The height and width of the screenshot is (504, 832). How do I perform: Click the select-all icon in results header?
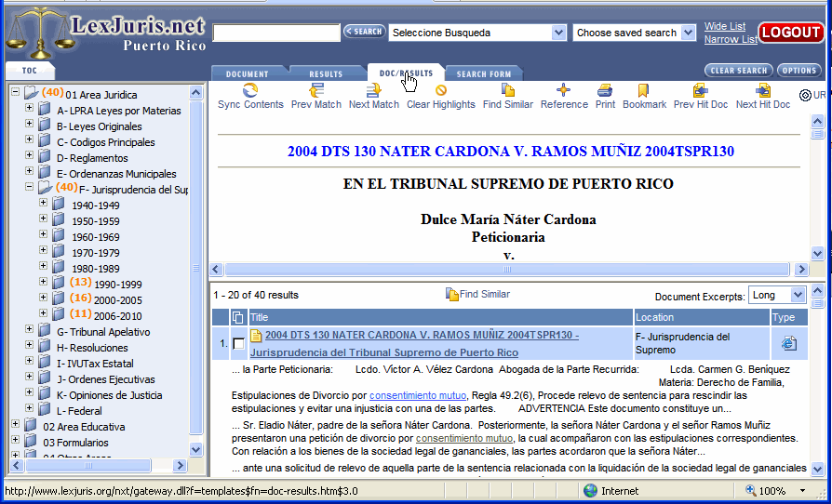coord(238,317)
